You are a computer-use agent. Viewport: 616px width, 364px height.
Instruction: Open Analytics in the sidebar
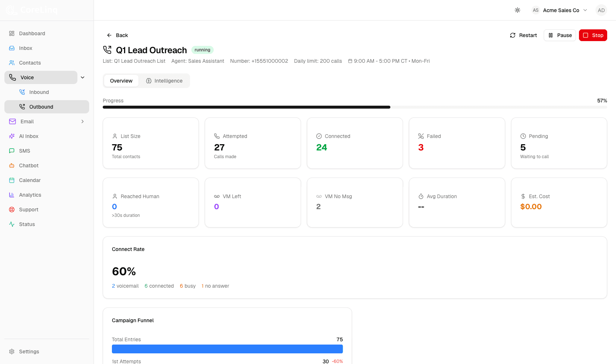click(47, 195)
